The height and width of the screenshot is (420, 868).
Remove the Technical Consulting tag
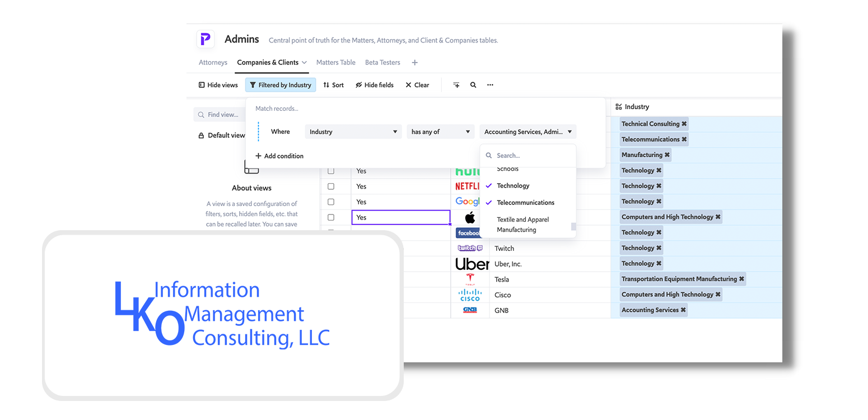pos(684,124)
